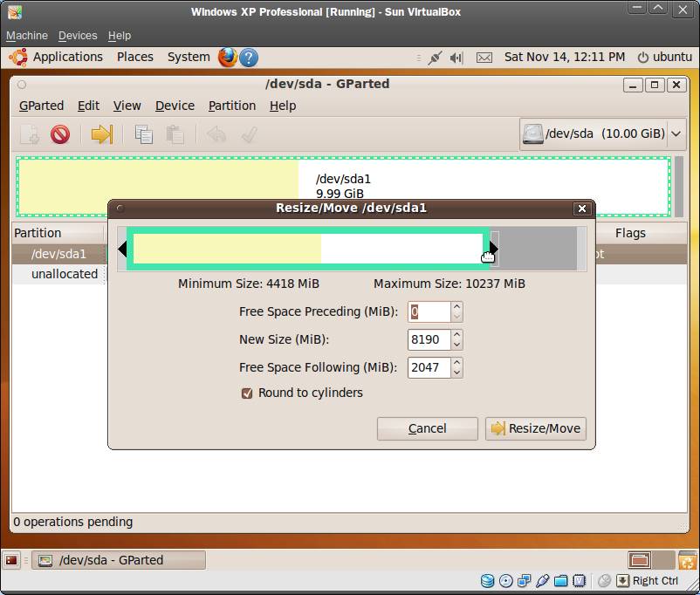The height and width of the screenshot is (595, 700).
Task: Confirm with the Resize/Move button
Action: [535, 428]
